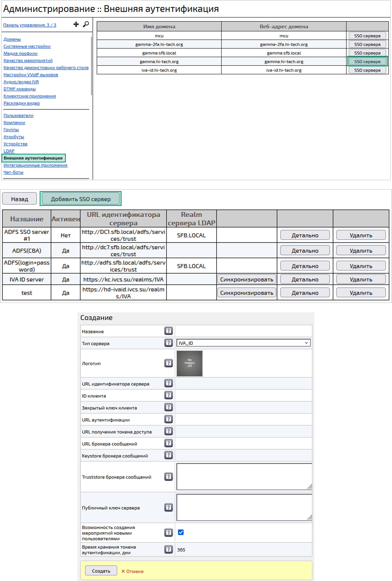Click help icon for Время хранения токена
Image resolution: width=392 pixels, height=581 pixels.
coord(168,549)
